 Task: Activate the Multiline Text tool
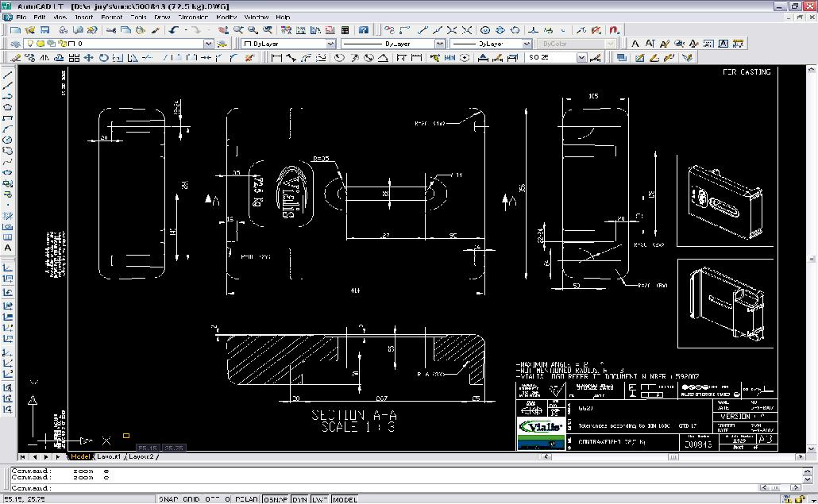click(8, 248)
